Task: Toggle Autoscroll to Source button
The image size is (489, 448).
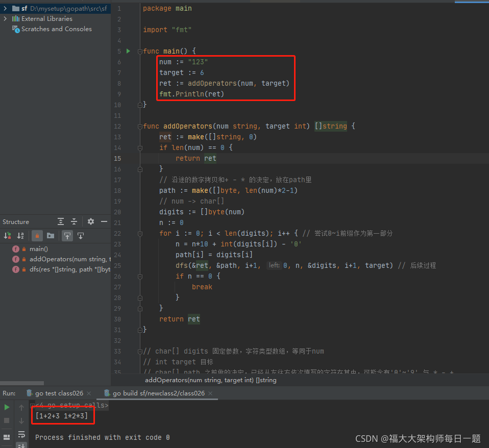Action: [x=67, y=236]
